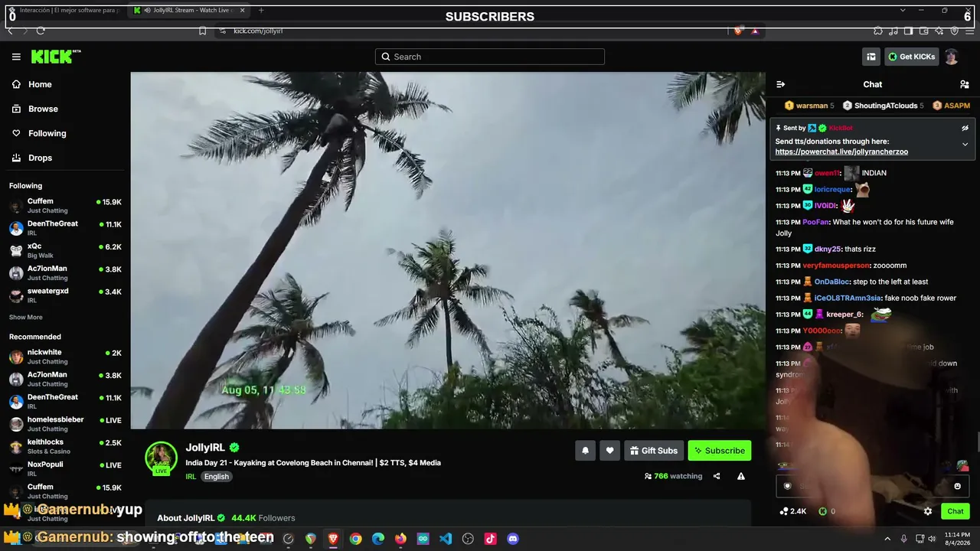Image resolution: width=980 pixels, height=551 pixels.
Task: Click the Get KICKs button
Action: (911, 57)
